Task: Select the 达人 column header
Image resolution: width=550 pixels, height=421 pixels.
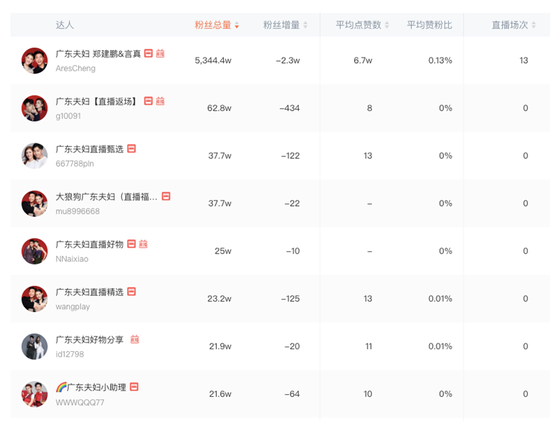Action: click(x=65, y=25)
